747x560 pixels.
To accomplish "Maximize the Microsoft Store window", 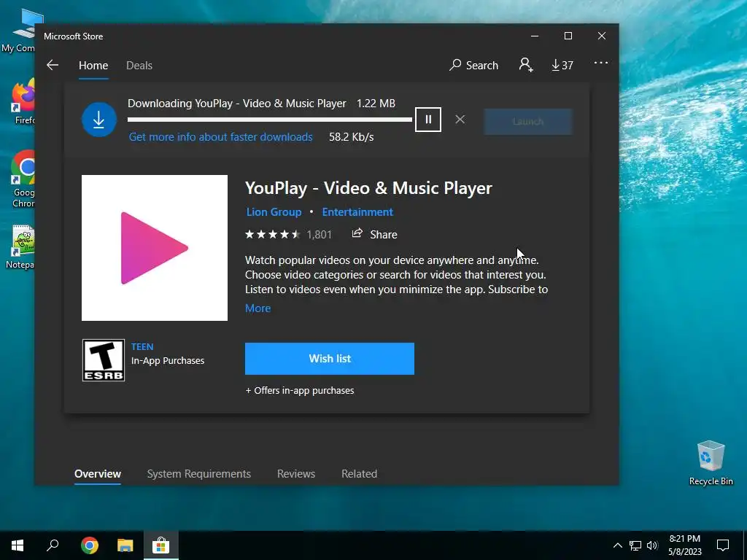I will pos(568,36).
